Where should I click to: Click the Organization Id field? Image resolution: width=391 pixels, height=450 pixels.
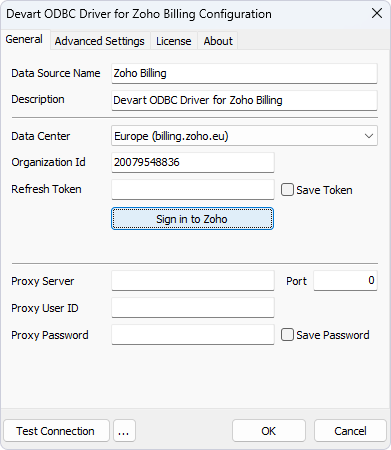point(193,162)
